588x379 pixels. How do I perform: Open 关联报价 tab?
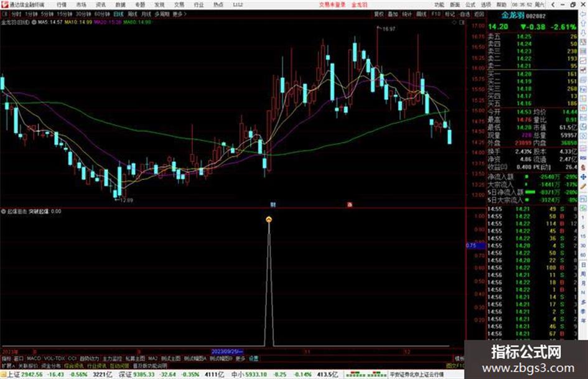pos(28,365)
